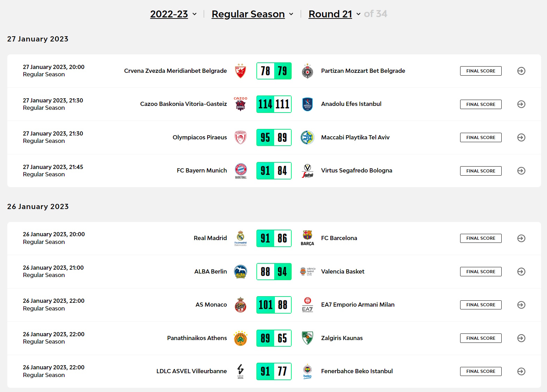Screen dimensions: 547x392
Task: Click the Partizan Belgrade team logo
Action: (x=307, y=71)
